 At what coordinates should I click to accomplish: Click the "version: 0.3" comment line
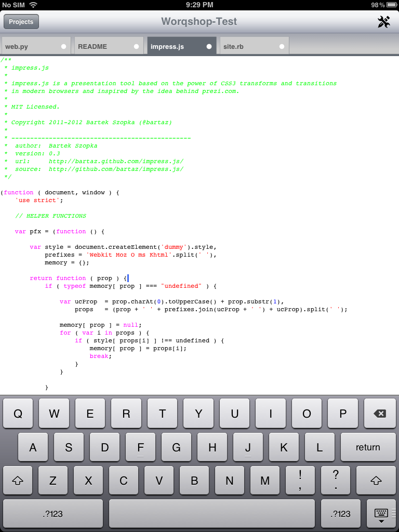pyautogui.click(x=32, y=153)
